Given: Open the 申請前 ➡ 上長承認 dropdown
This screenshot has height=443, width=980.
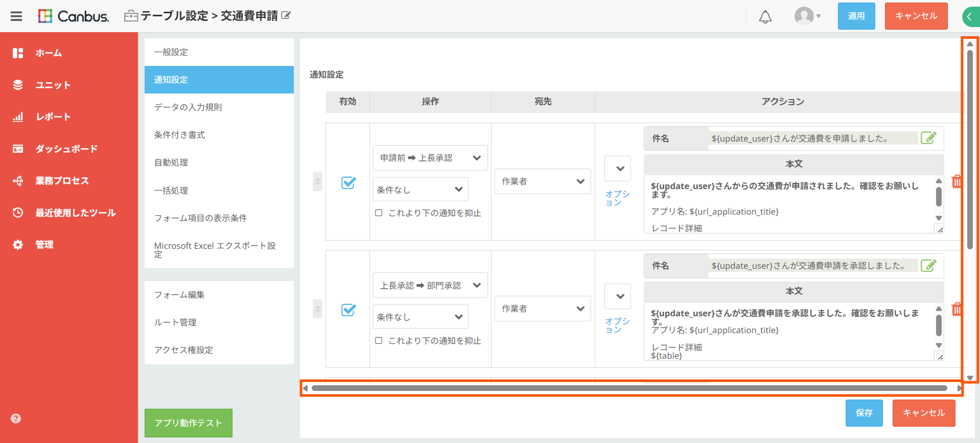Looking at the screenshot, I should click(x=430, y=158).
